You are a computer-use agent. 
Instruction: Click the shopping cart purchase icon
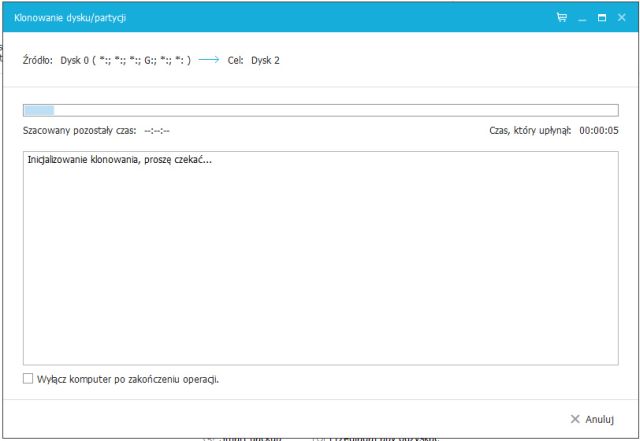point(562,17)
